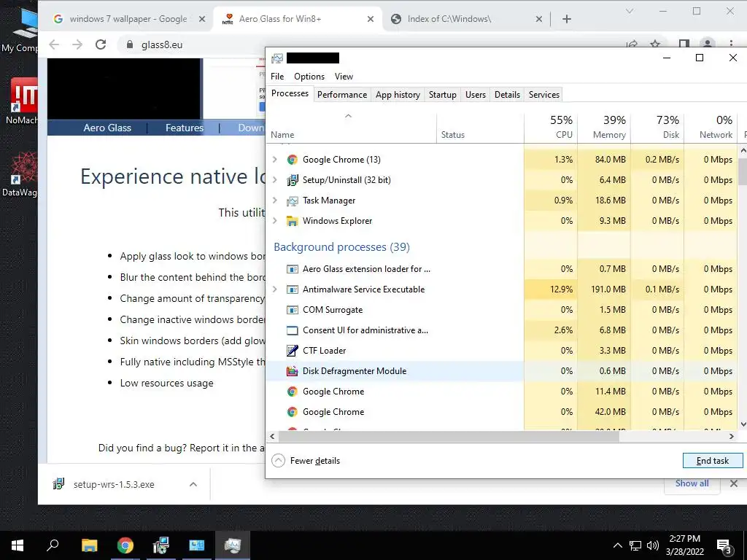Click Task Manager vertical scrollbar down arrow
Image resolution: width=747 pixels, height=560 pixels.
click(x=743, y=424)
